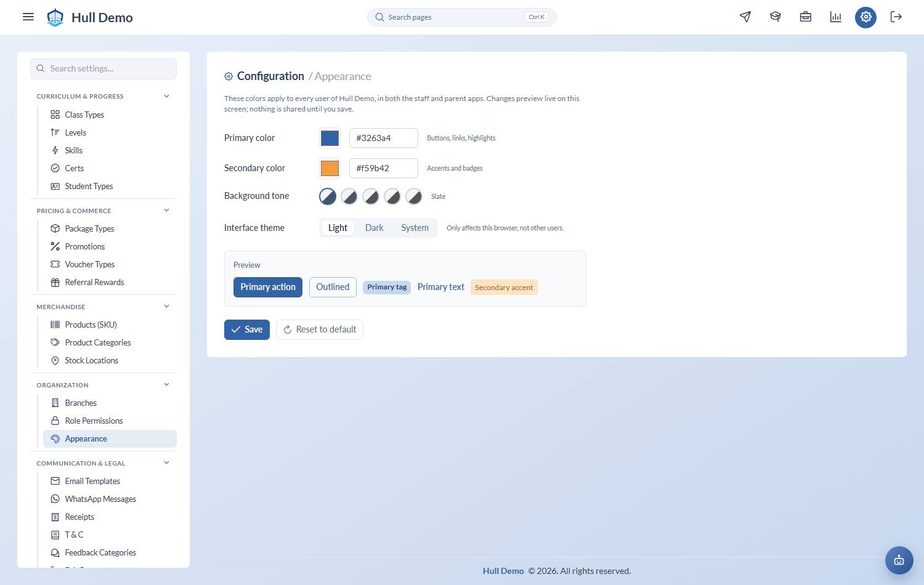Open Class Types settings

pyautogui.click(x=110, y=115)
